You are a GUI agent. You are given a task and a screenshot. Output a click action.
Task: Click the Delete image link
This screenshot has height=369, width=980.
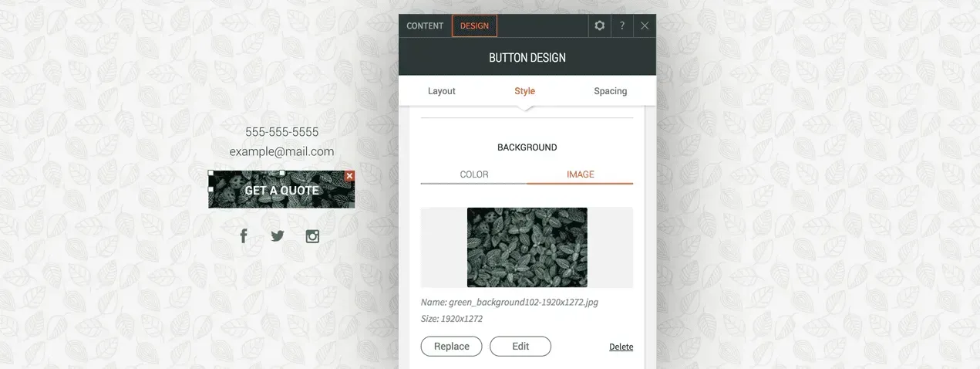621,347
